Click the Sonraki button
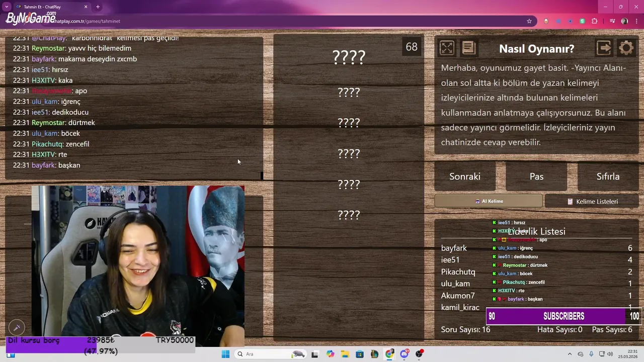The height and width of the screenshot is (362, 644). [465, 176]
